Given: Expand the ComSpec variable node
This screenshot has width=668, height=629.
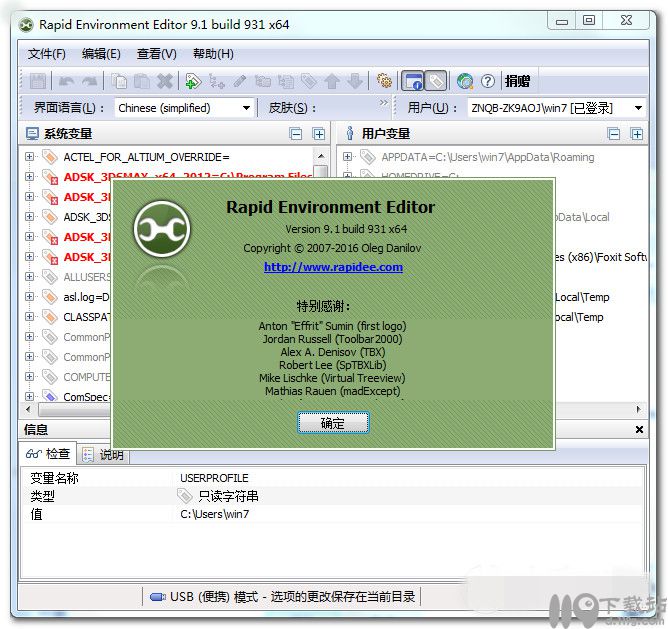Looking at the screenshot, I should [29, 396].
